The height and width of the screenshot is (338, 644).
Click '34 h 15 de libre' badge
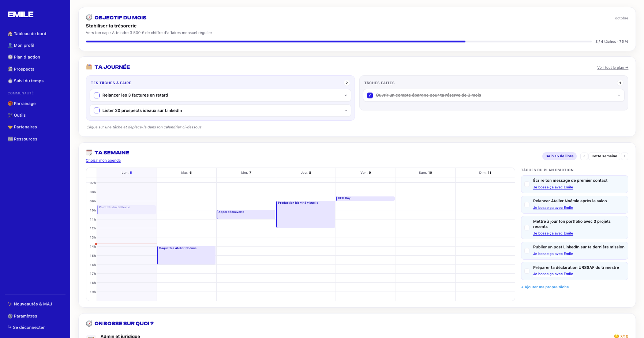[x=559, y=156]
